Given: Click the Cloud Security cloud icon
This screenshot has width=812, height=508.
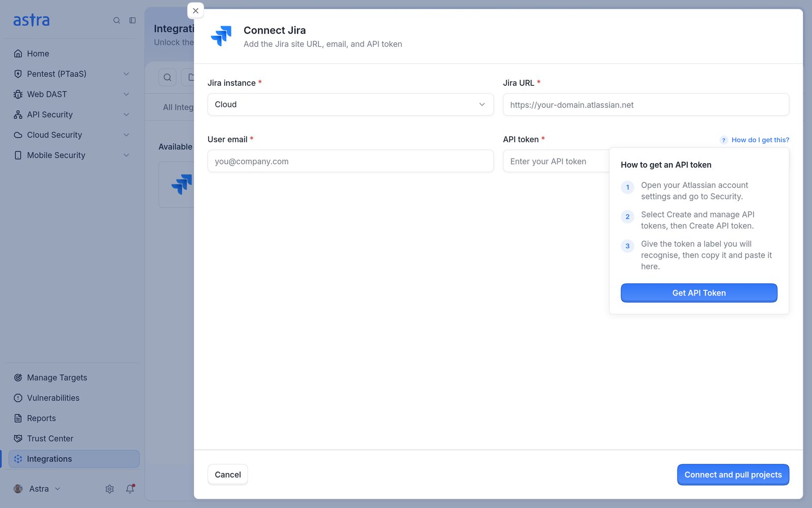Looking at the screenshot, I should pyautogui.click(x=18, y=135).
